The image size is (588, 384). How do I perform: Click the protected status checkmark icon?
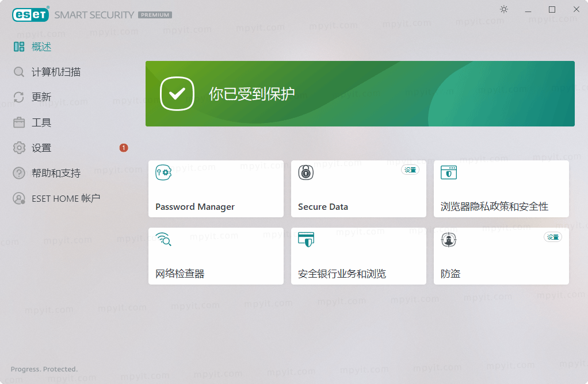click(x=177, y=94)
